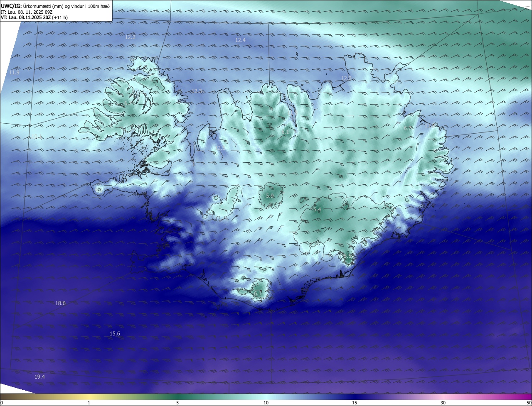This screenshot has width=532, height=406.
Task: Click the 15 label on the color scale
Action: point(355,403)
